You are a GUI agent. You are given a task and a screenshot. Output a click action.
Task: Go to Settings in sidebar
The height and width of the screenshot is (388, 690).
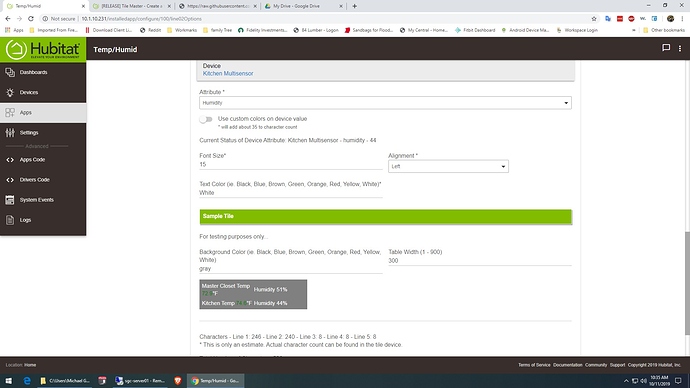tap(43, 132)
